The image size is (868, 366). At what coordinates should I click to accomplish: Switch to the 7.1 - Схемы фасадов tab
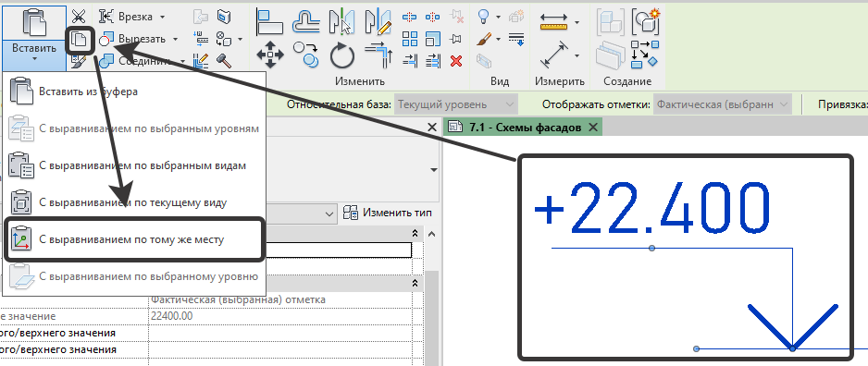point(525,128)
